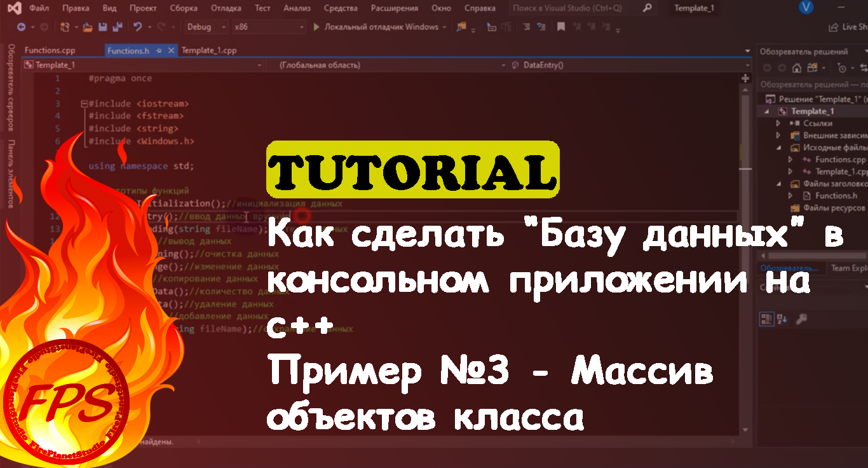Expand the Functions.cpp tree node
Viewport: 868px width, 468px height.
(790, 160)
